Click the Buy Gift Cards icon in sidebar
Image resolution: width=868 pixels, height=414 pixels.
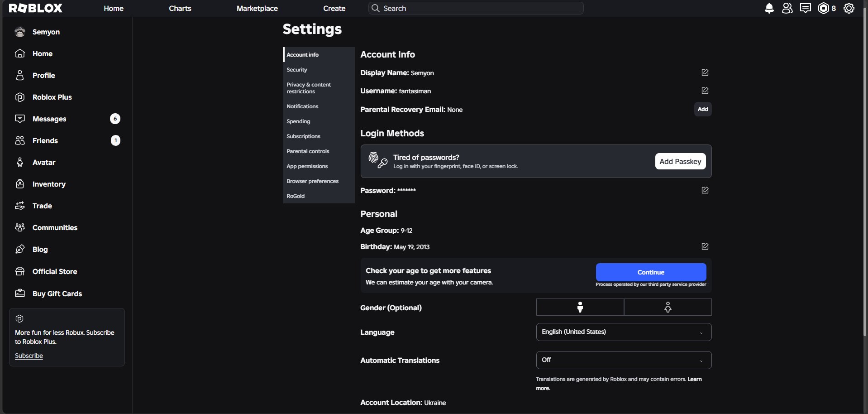pyautogui.click(x=20, y=294)
